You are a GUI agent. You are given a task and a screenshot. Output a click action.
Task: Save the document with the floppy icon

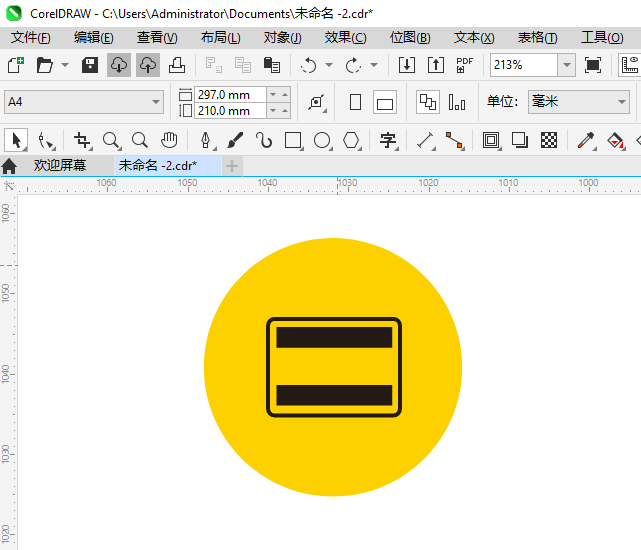(90, 65)
